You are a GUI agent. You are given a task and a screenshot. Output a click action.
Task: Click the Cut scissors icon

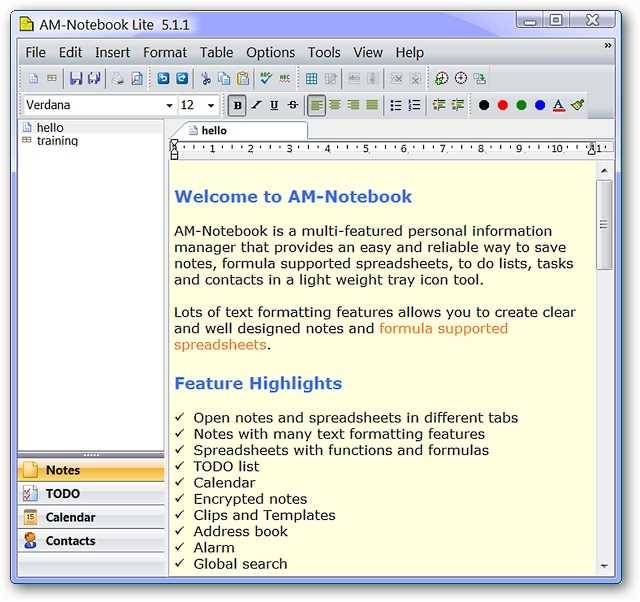pyautogui.click(x=206, y=78)
